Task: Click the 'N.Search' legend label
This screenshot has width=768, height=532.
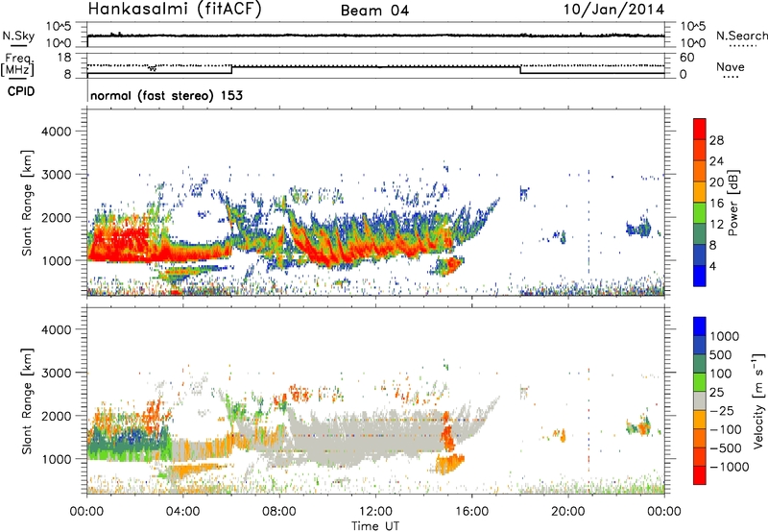Action: pyautogui.click(x=742, y=36)
